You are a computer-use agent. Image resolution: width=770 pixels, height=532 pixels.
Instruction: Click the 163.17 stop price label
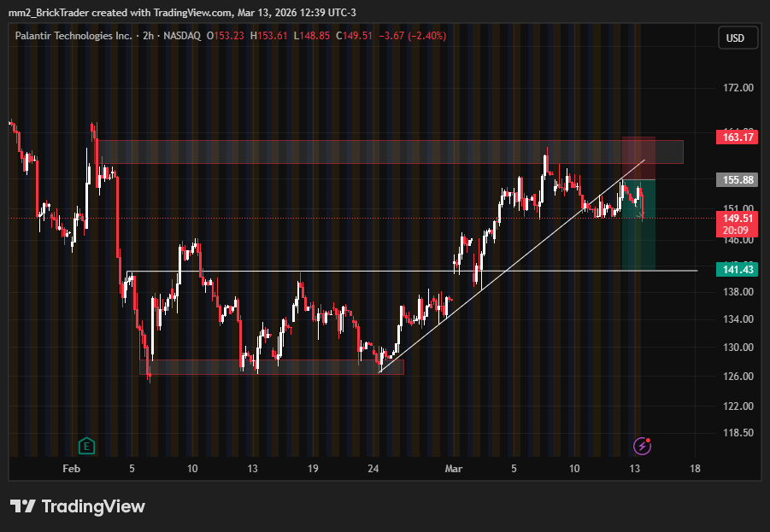[x=738, y=137]
